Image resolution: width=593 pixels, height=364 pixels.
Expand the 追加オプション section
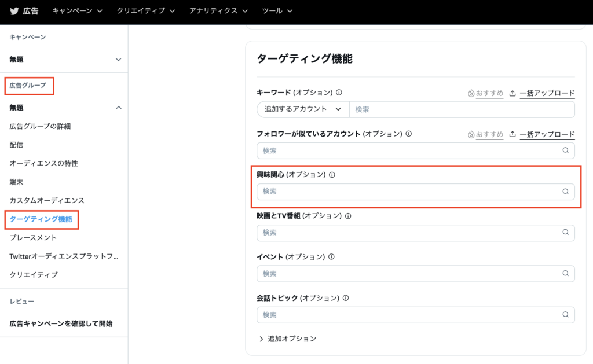pyautogui.click(x=287, y=339)
